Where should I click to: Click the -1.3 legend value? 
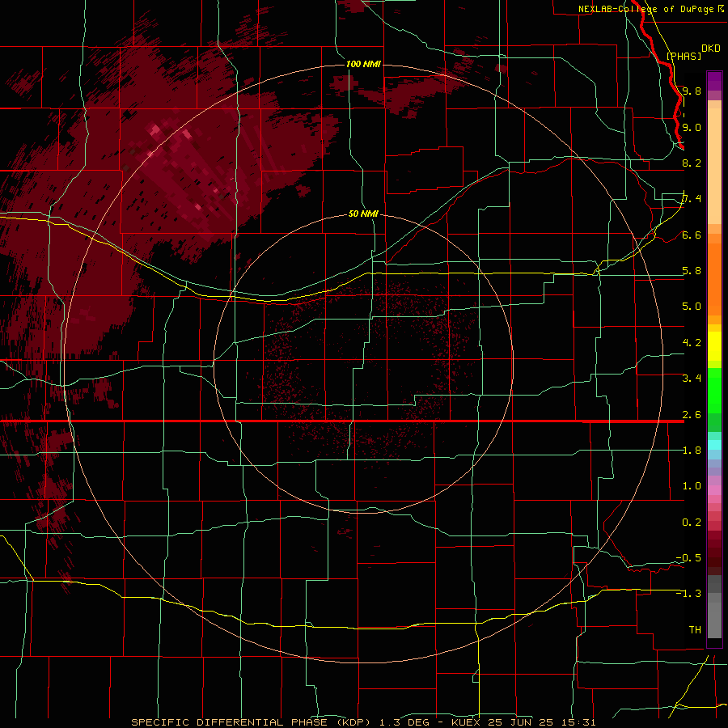(x=688, y=594)
